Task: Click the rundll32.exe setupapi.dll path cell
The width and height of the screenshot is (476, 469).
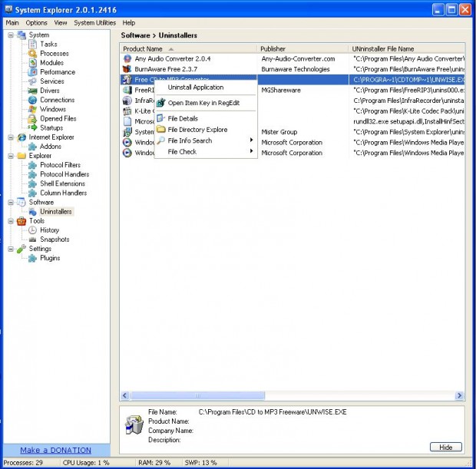Action: [x=408, y=121]
